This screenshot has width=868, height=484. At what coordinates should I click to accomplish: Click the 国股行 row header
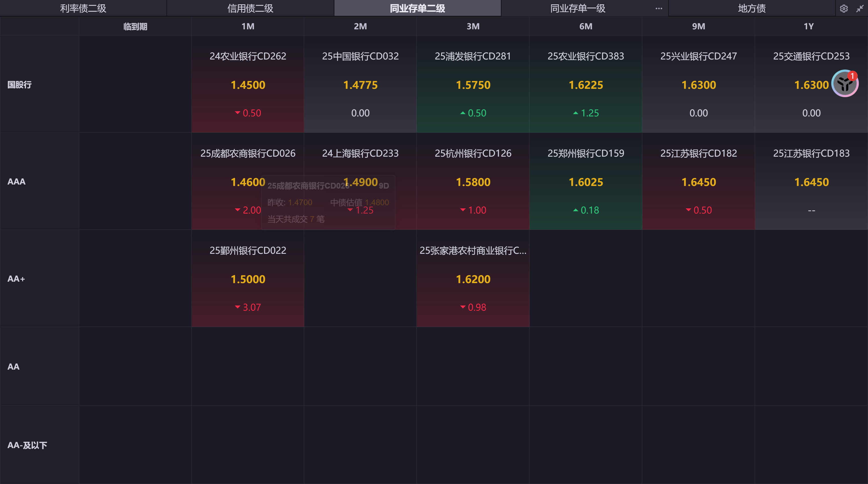[x=20, y=85]
